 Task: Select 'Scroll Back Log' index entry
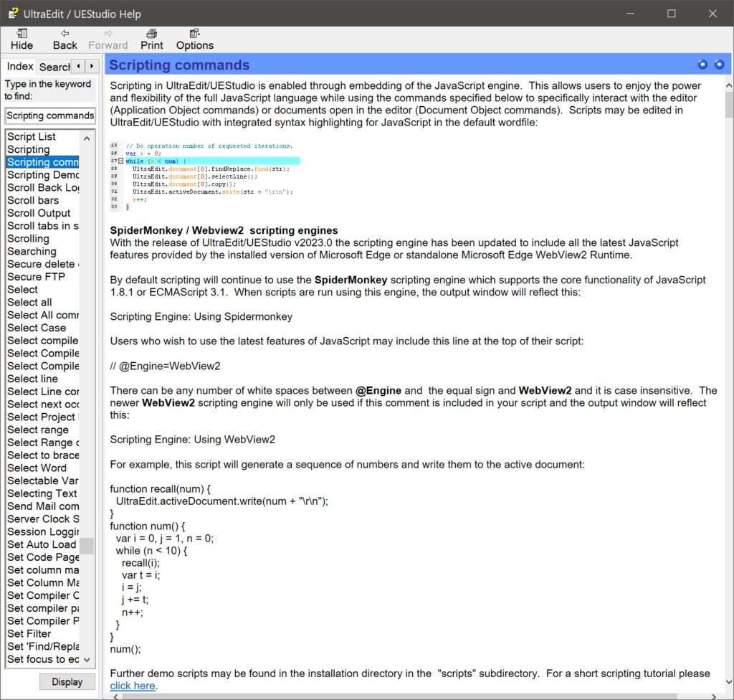[42, 187]
